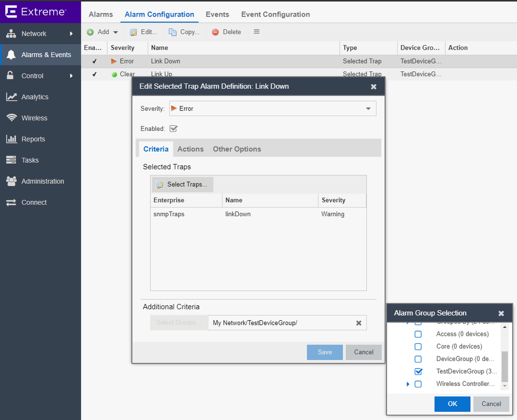
Task: Check the Core (0 devices) checkbox
Action: point(418,347)
